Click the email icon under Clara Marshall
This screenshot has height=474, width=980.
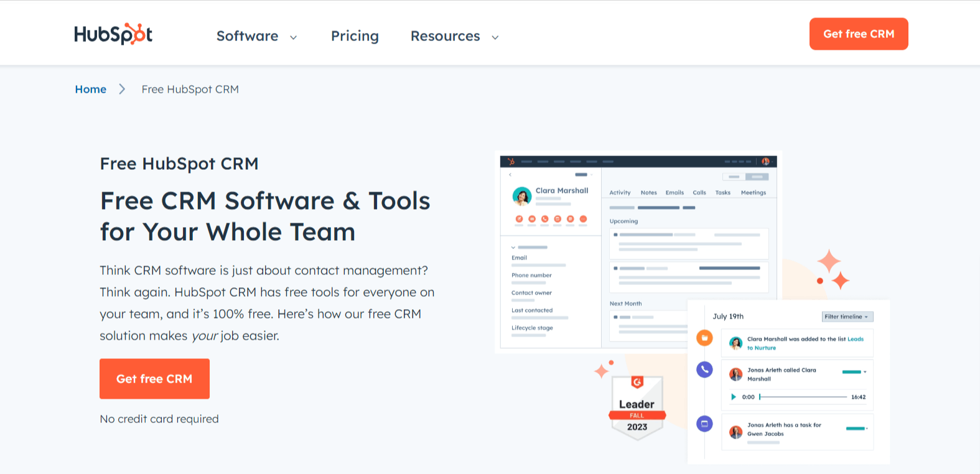(x=532, y=219)
